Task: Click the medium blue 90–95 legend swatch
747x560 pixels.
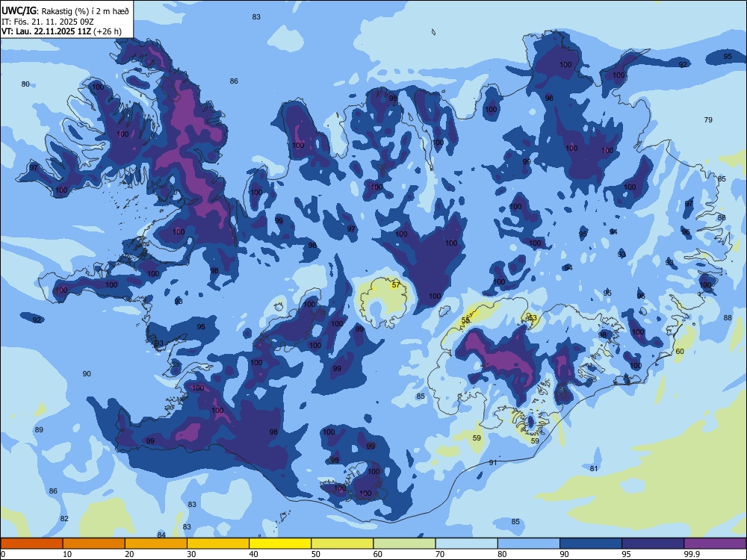Action: click(591, 544)
